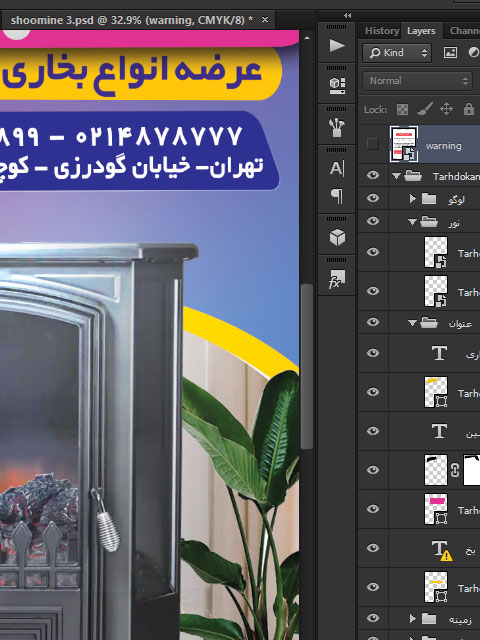Hide the first text layer under عنوان
480x640 pixels.
point(373,353)
